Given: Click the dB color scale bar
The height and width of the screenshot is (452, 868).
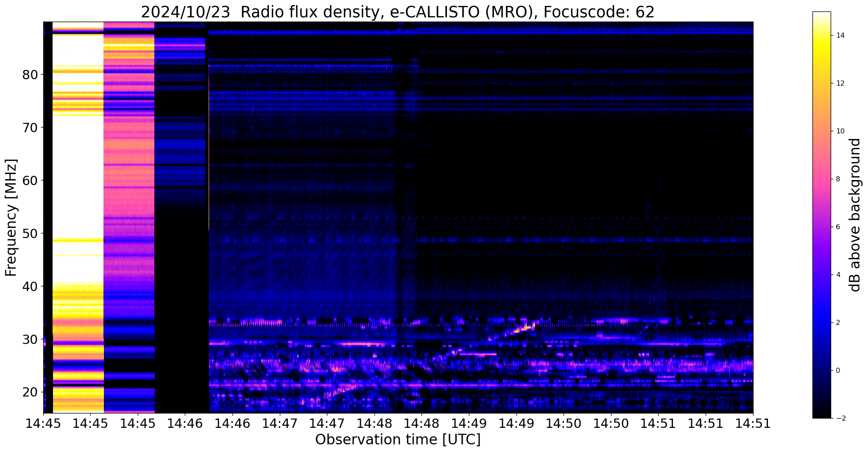Looking at the screenshot, I should 821,215.
